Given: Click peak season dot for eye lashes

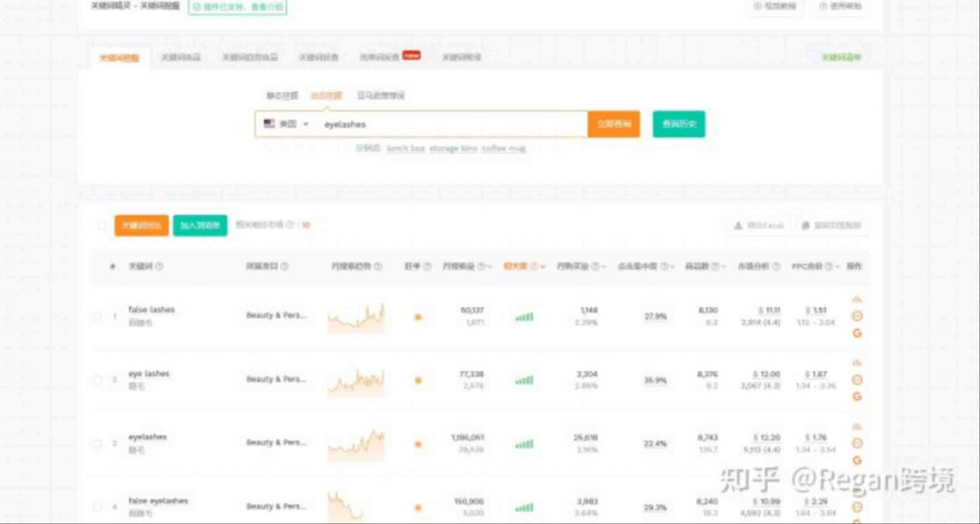Looking at the screenshot, I should 418,380.
